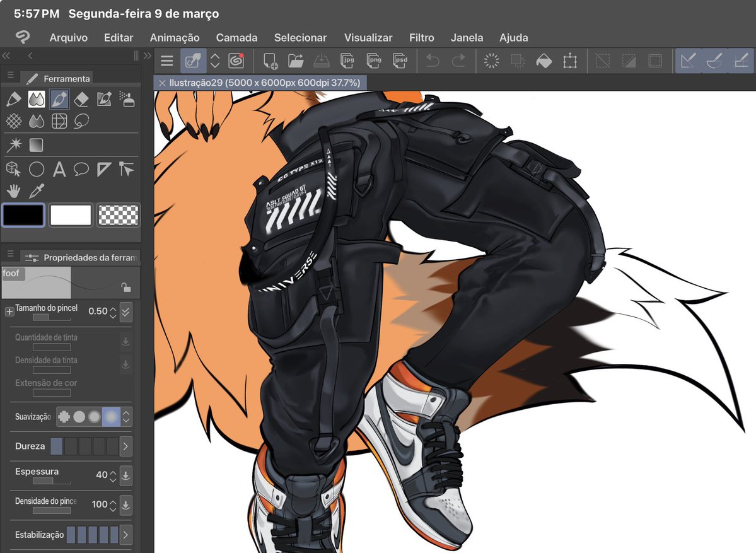This screenshot has width=756, height=553.
Task: Open Densidade do pincel dynamics button
Action: (126, 505)
